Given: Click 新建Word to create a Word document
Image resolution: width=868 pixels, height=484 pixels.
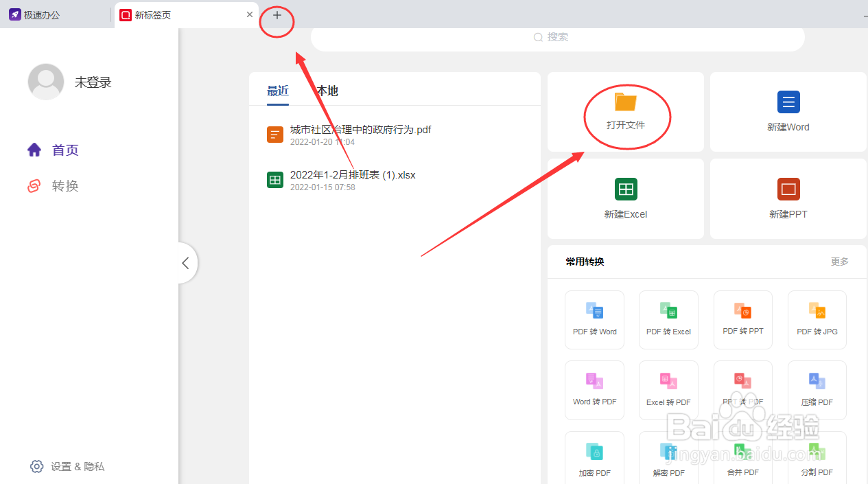Looking at the screenshot, I should tap(788, 111).
